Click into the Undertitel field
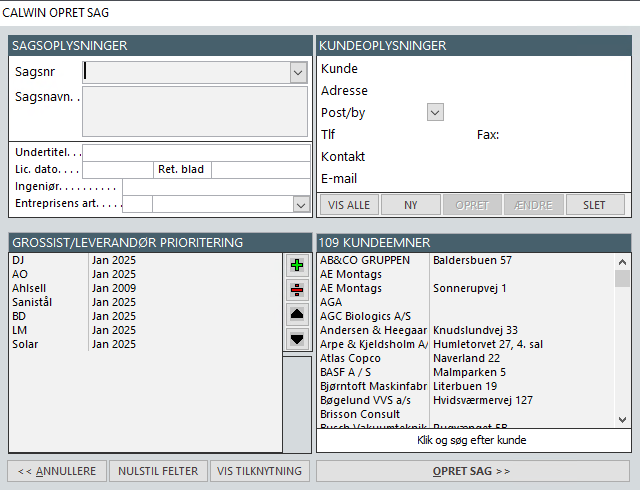 click(196, 153)
